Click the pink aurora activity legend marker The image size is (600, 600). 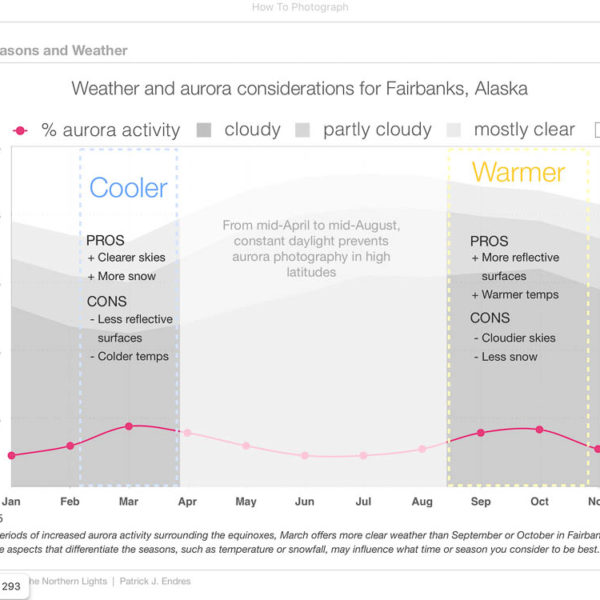(x=20, y=130)
